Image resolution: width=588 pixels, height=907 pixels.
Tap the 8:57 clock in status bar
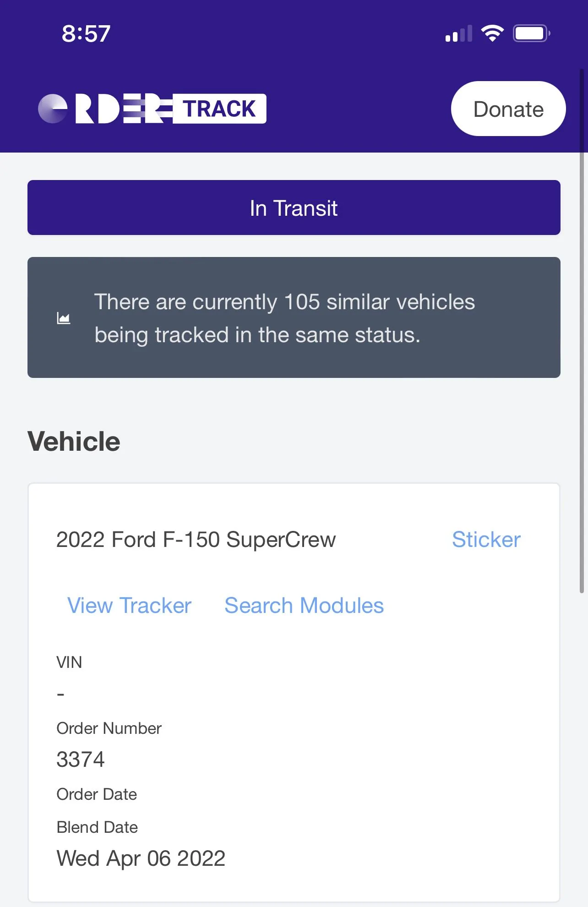tap(86, 33)
